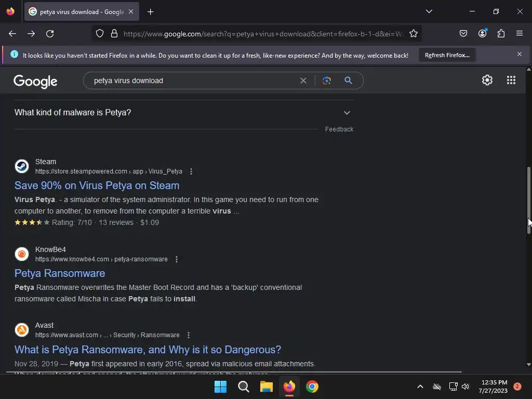Click the scrollbar down arrow
This screenshot has height=399, width=532.
pyautogui.click(x=528, y=365)
